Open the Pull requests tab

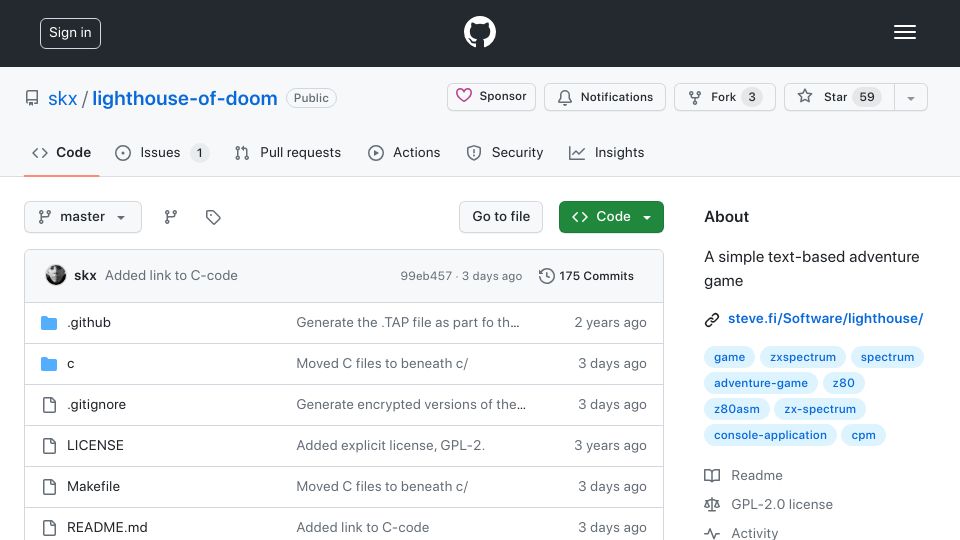(288, 152)
